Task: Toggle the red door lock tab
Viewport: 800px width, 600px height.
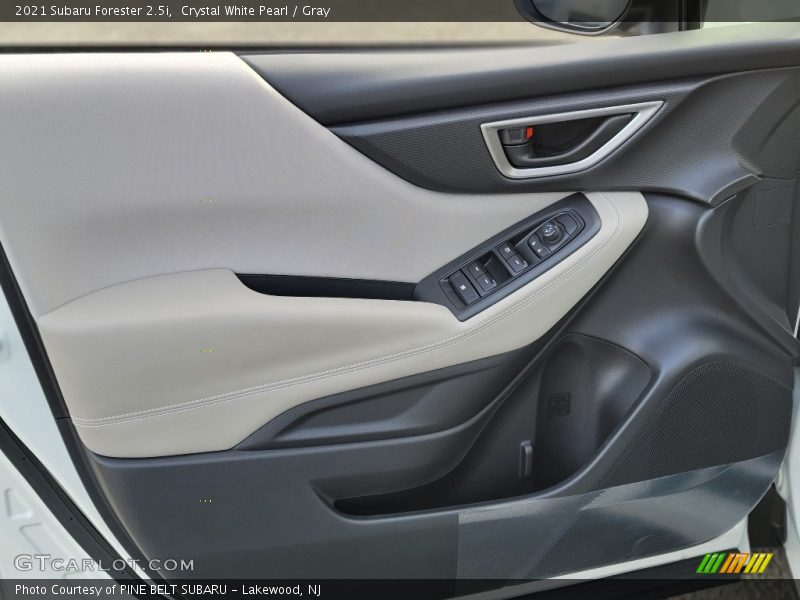Action: click(x=515, y=135)
